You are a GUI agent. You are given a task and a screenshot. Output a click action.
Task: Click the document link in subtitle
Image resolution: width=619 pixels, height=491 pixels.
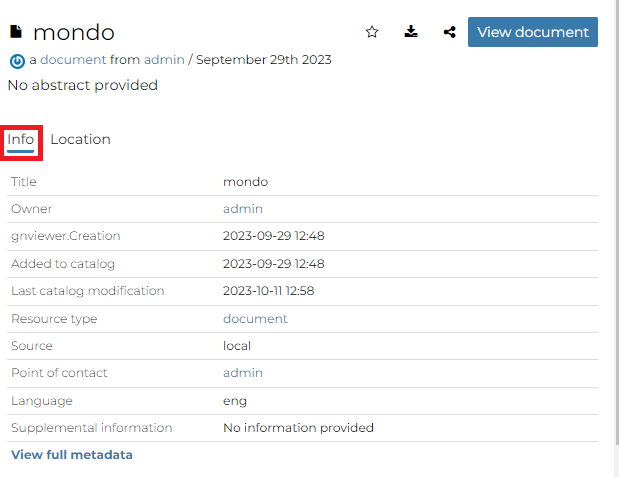[73, 60]
